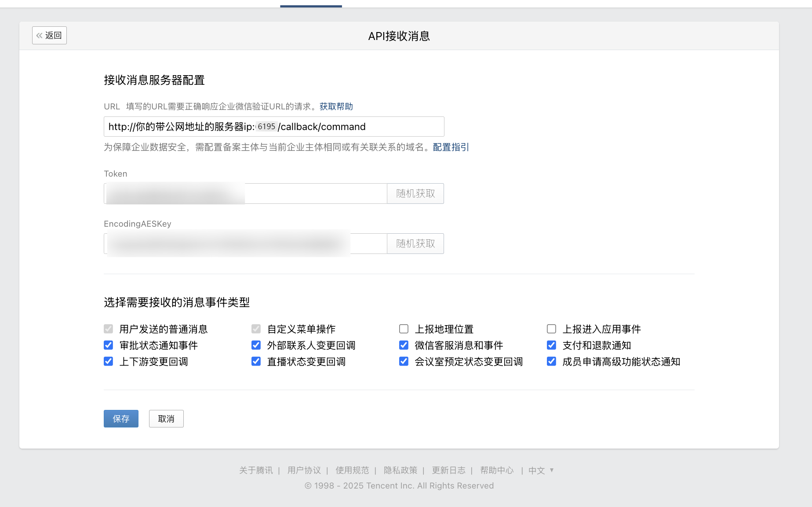The height and width of the screenshot is (507, 812).
Task: Toggle the 会议室预定状态变更回调 checkbox
Action: coord(404,362)
